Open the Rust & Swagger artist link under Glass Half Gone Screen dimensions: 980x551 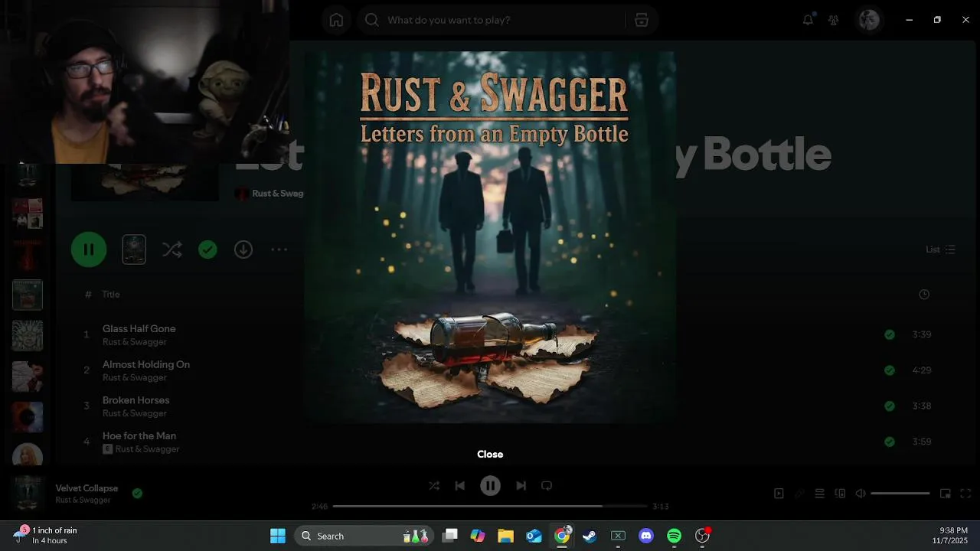click(135, 342)
